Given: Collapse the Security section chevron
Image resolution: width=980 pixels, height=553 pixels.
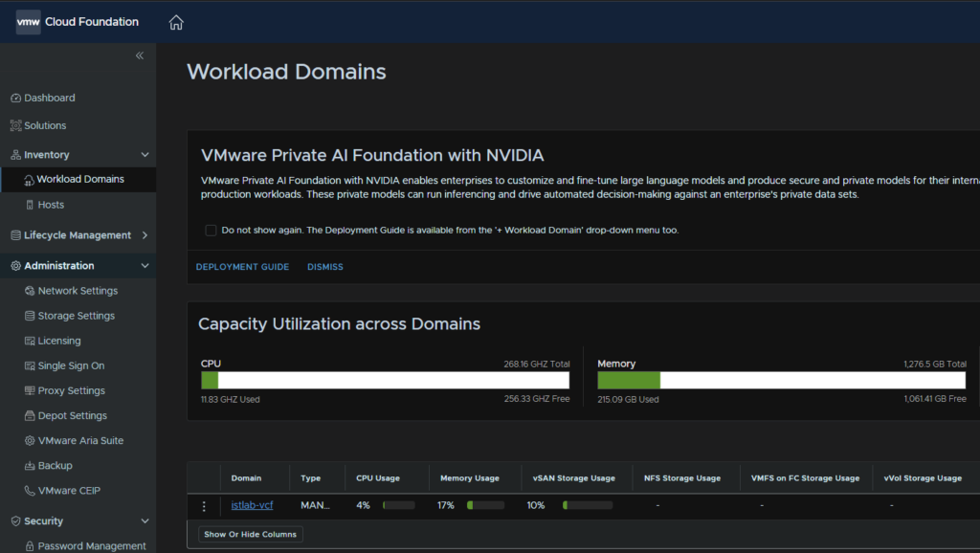Looking at the screenshot, I should tap(145, 521).
